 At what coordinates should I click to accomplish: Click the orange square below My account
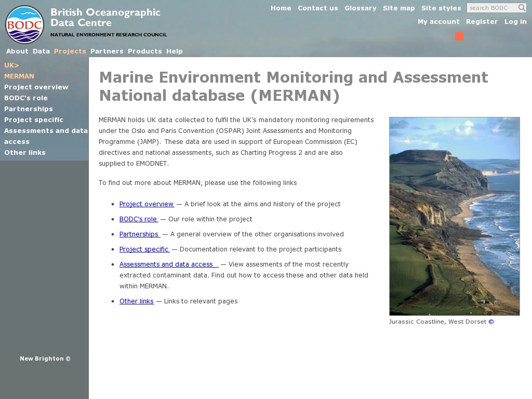[x=459, y=36]
